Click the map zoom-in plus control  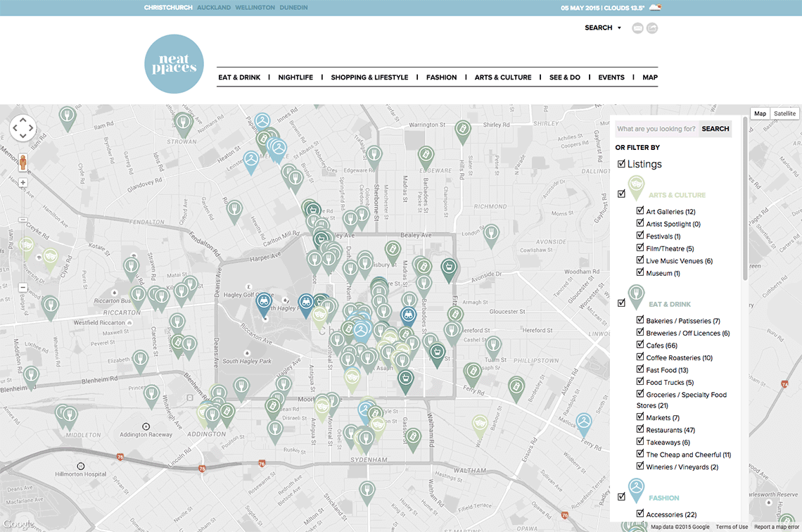(x=23, y=182)
